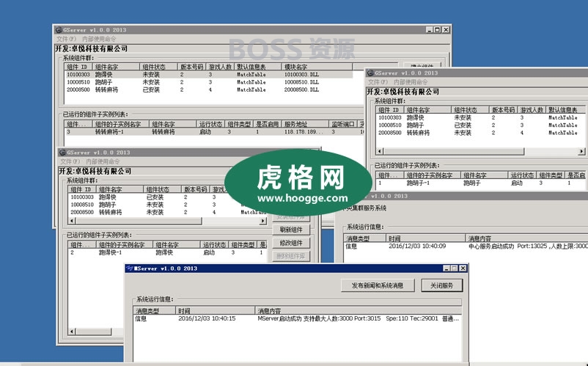The image size is (588, 366).
Task: Open 内部使用命令 menu in lower-left GServer window
Action: [x=103, y=161]
